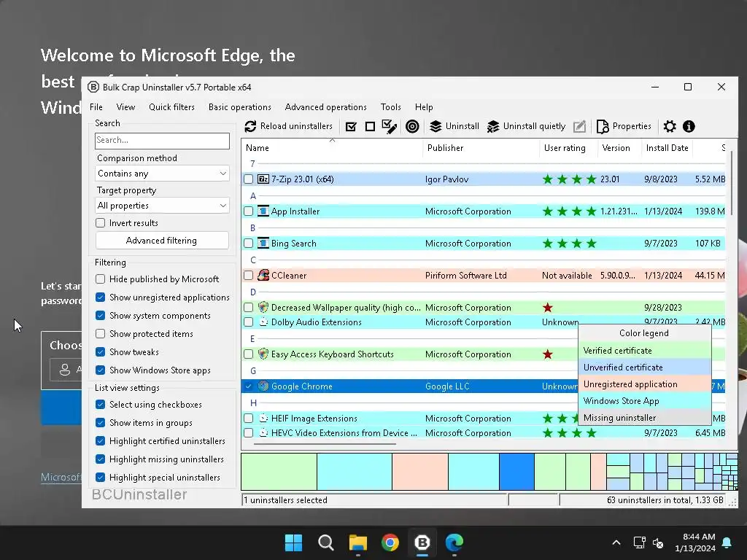Click the Uninstall toolbar button
The width and height of the screenshot is (747, 560).
coord(454,126)
